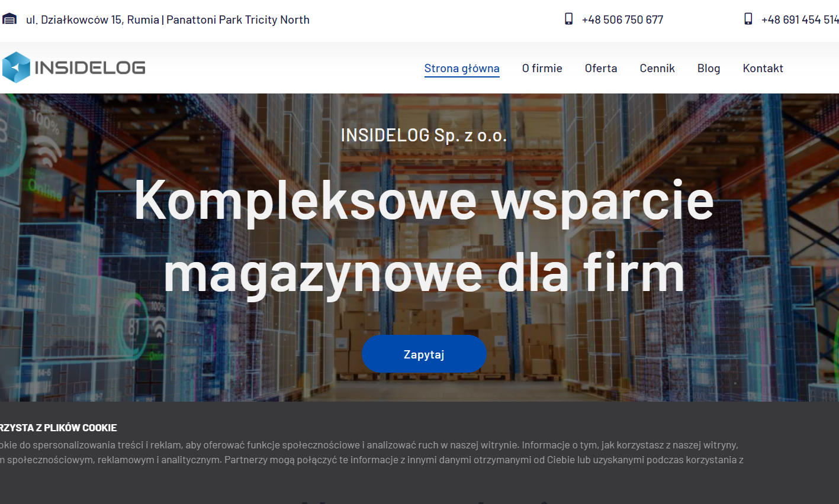The image size is (839, 504).
Task: Go to the Strona główna menu item
Action: [462, 68]
